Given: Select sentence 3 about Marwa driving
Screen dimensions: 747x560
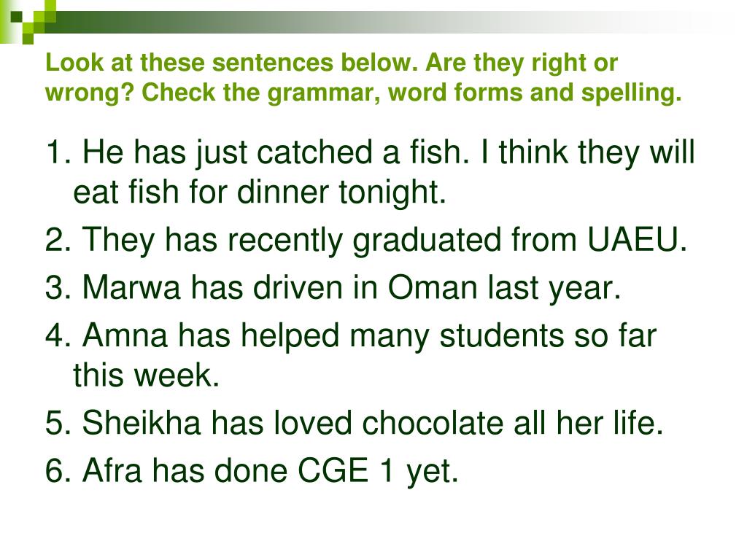Looking at the screenshot, I should [x=333, y=288].
